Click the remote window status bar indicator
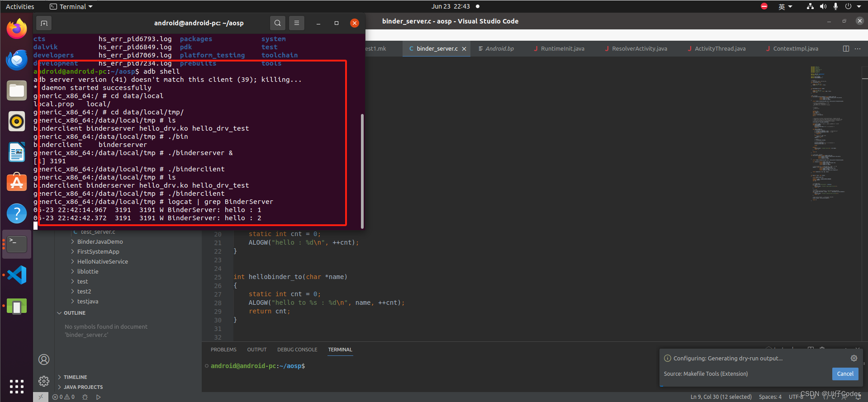 click(x=40, y=397)
